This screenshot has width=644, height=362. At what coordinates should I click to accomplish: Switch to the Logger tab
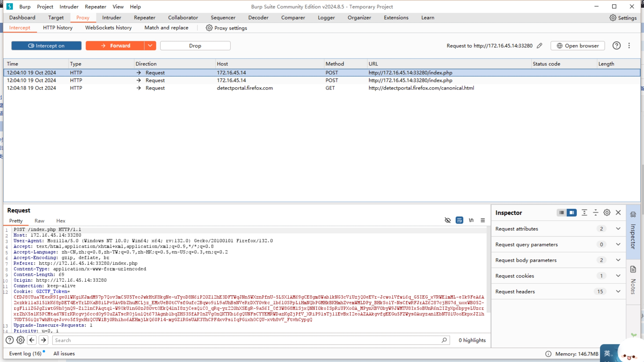point(326,17)
